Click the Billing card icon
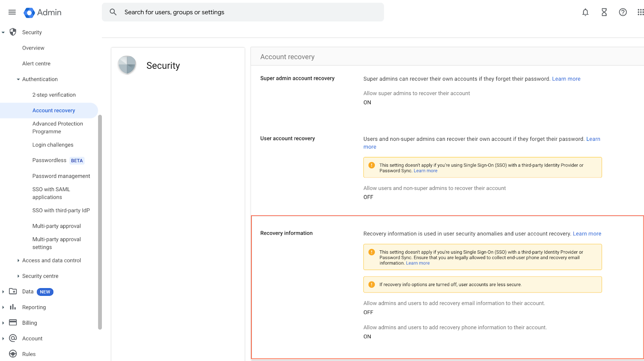Image resolution: width=644 pixels, height=361 pixels. click(13, 322)
